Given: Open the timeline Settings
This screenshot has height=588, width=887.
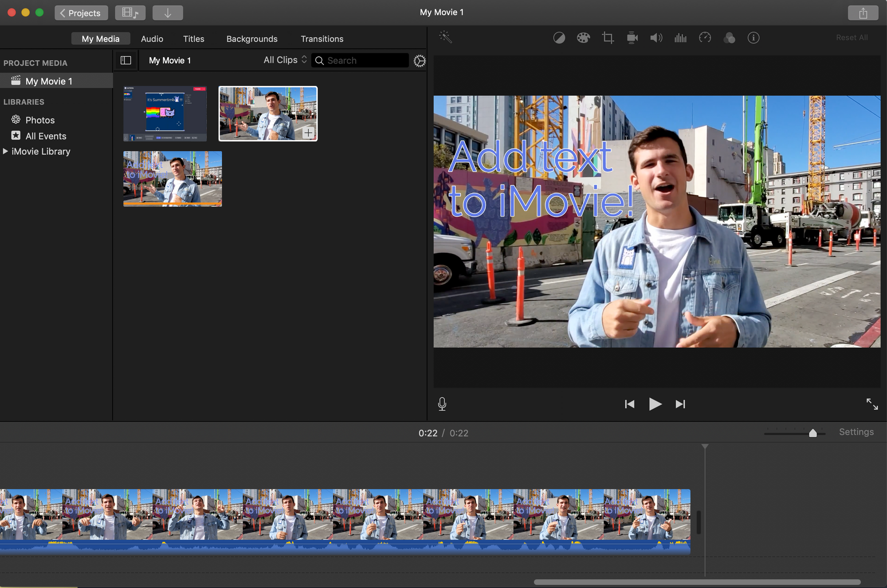Looking at the screenshot, I should click(x=856, y=432).
